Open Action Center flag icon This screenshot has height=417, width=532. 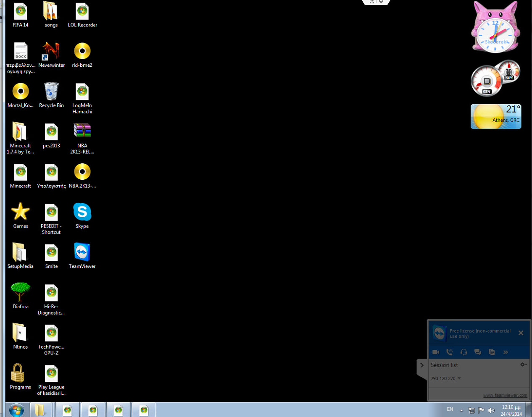[x=482, y=410]
